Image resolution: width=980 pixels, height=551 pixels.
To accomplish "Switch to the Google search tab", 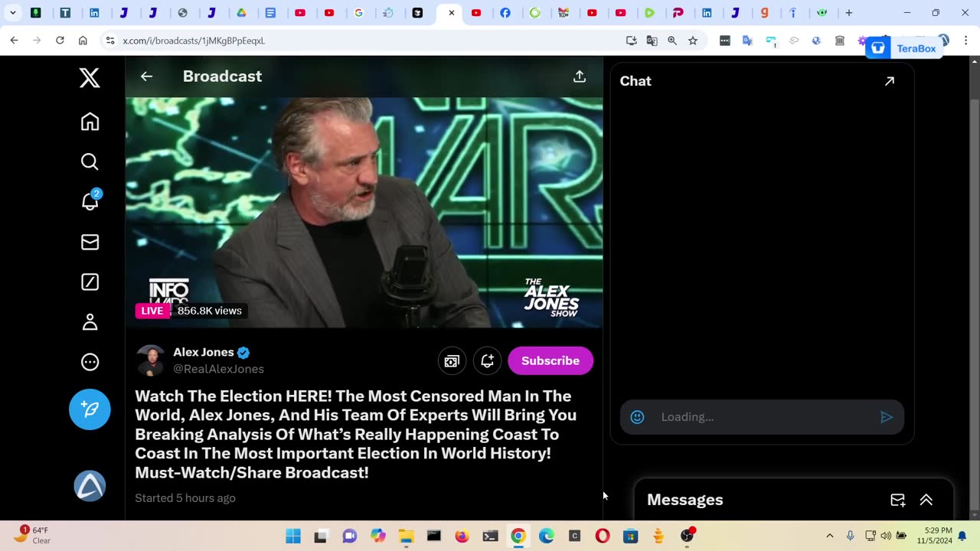I will tap(358, 13).
